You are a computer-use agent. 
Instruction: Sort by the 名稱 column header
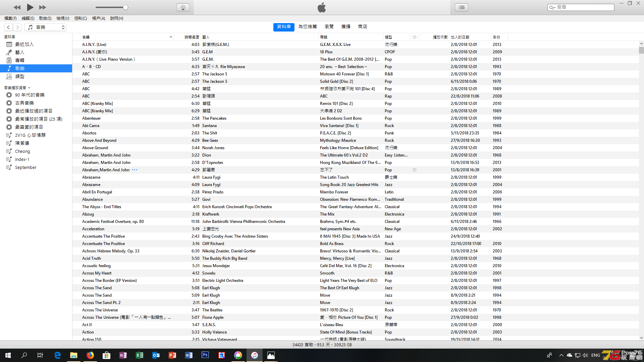(x=127, y=37)
